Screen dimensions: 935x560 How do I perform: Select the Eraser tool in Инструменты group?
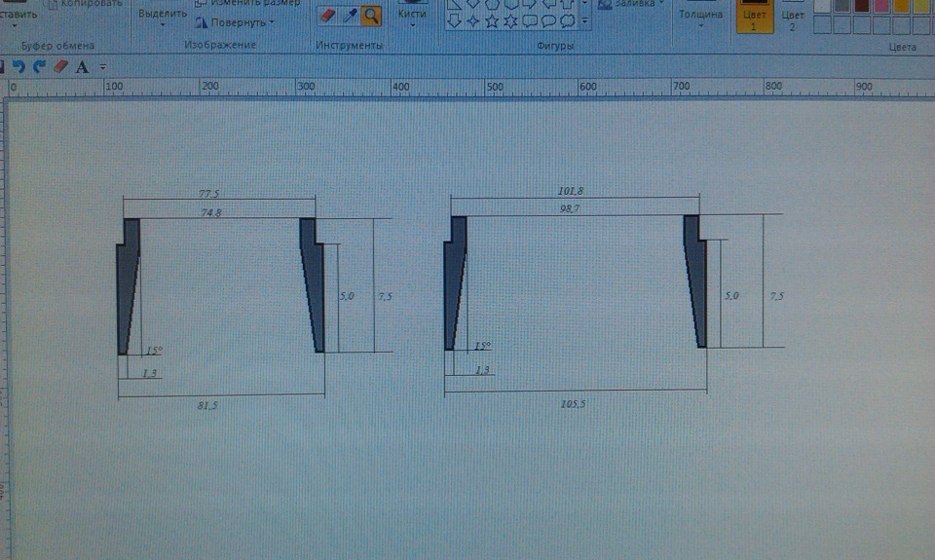coord(327,16)
